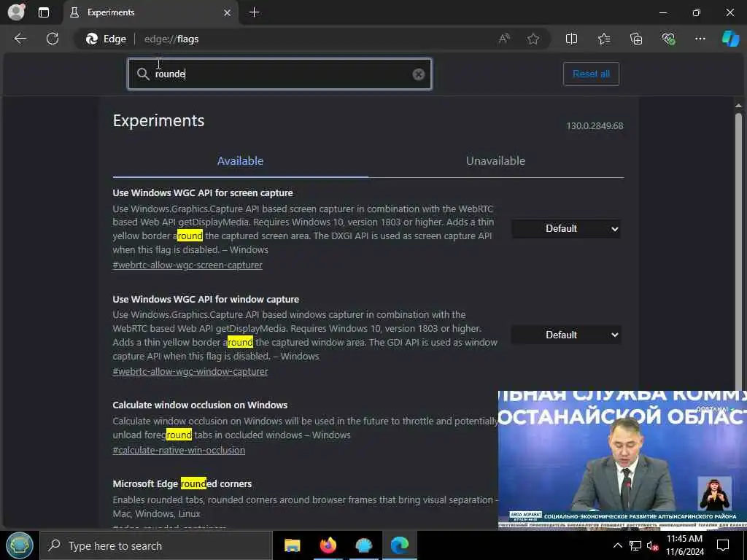Open the Copilot sidebar icon
747x560 pixels.
click(730, 39)
